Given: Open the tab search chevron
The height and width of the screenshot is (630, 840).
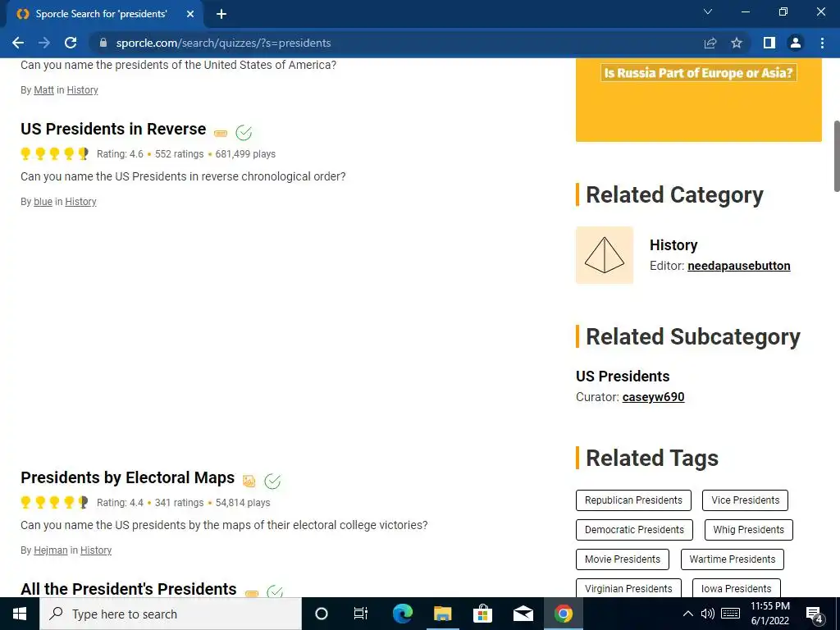Looking at the screenshot, I should click(x=708, y=11).
